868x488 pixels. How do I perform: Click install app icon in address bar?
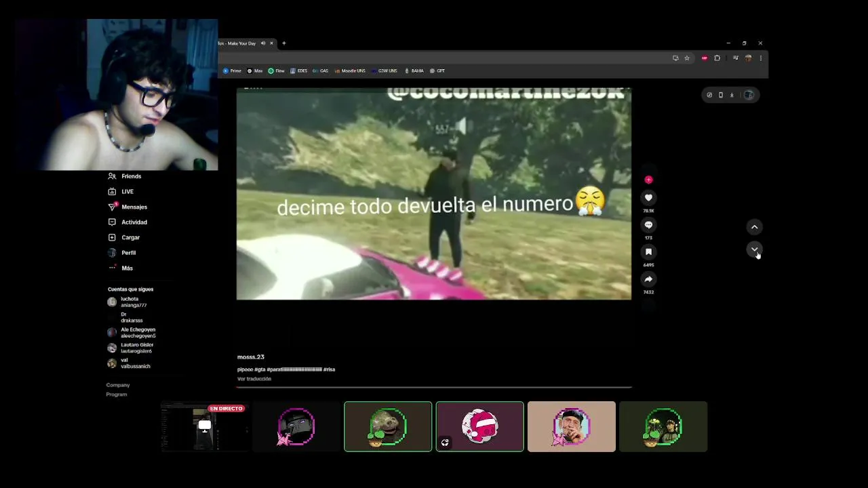coord(675,58)
